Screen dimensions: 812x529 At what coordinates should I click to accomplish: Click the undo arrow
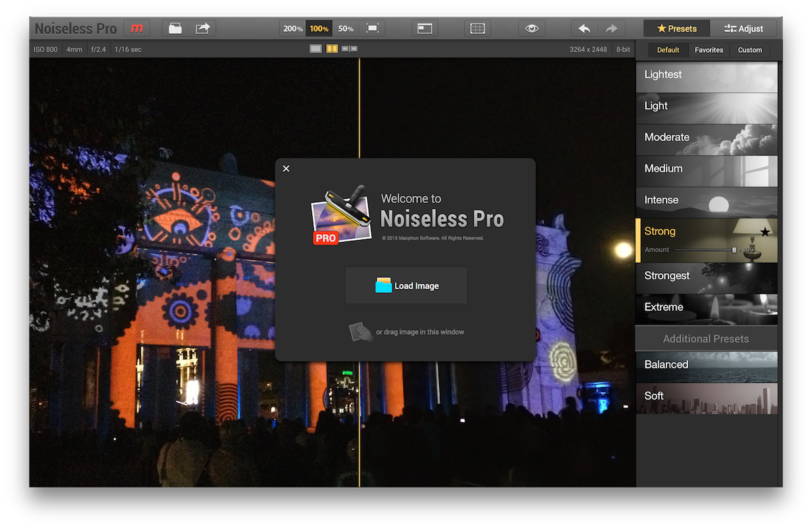585,28
